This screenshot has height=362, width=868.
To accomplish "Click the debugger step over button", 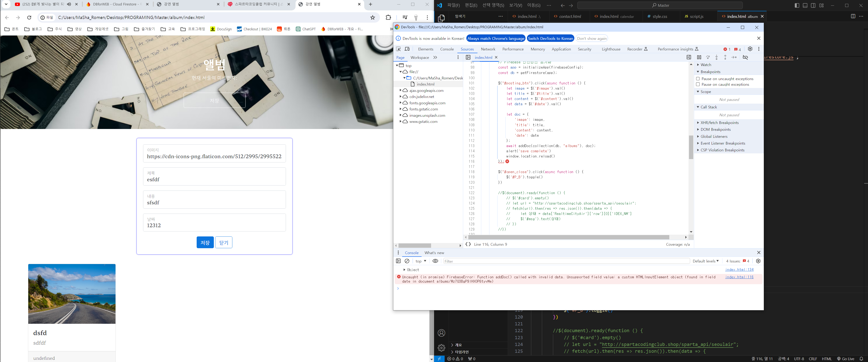I will [708, 57].
